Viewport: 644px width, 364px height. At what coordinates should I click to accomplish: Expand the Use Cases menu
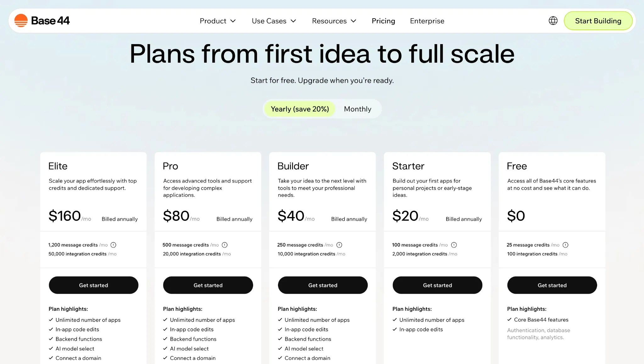click(273, 21)
